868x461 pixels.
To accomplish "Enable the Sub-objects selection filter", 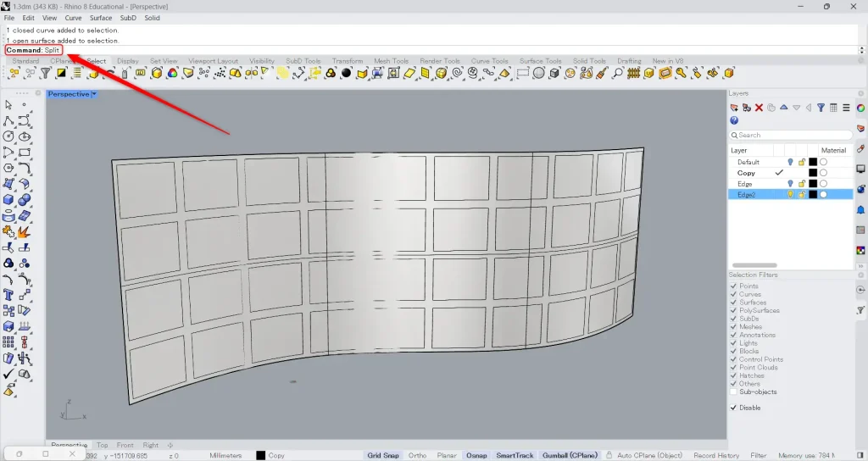I will click(733, 392).
